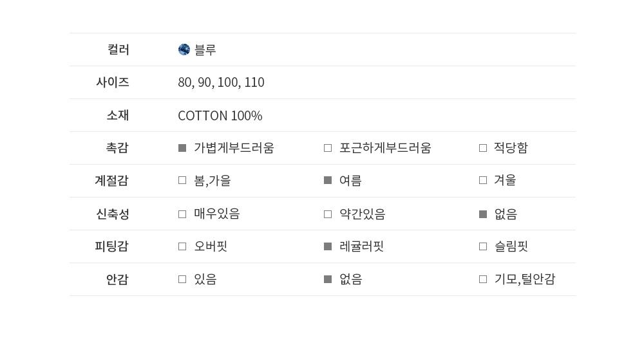Select the 매우있음 elasticity checkbox
This screenshot has width=644, height=350.
[x=182, y=214]
